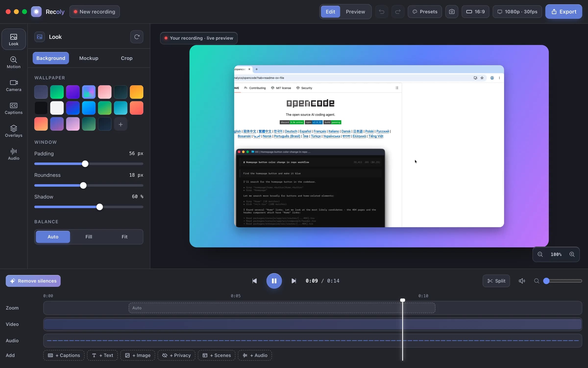Open the Captions panel in sidebar

point(14,108)
